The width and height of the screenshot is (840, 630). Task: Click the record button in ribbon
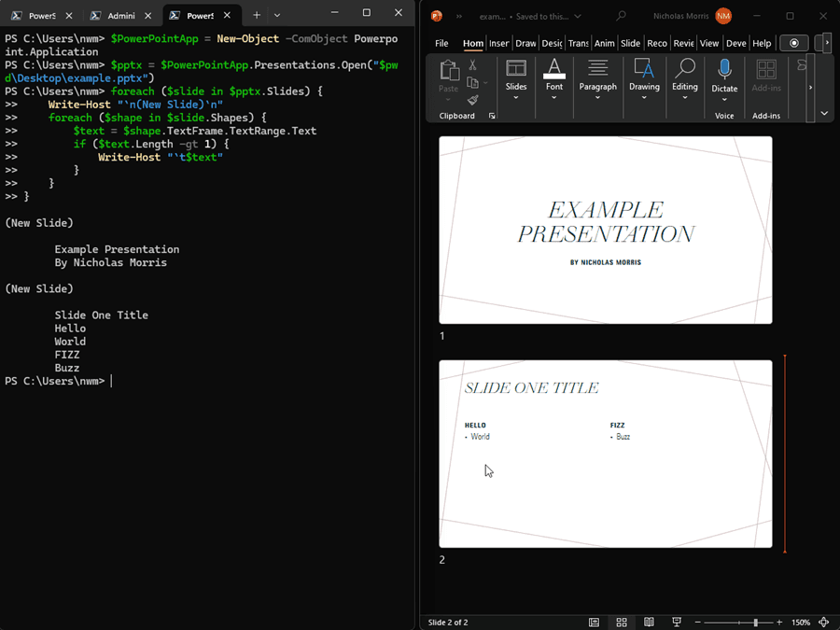click(794, 43)
